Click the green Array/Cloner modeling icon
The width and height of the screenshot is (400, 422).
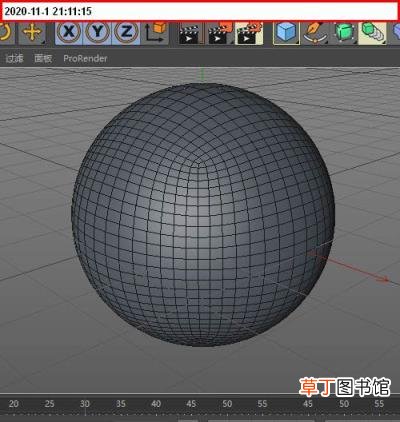pyautogui.click(x=372, y=33)
